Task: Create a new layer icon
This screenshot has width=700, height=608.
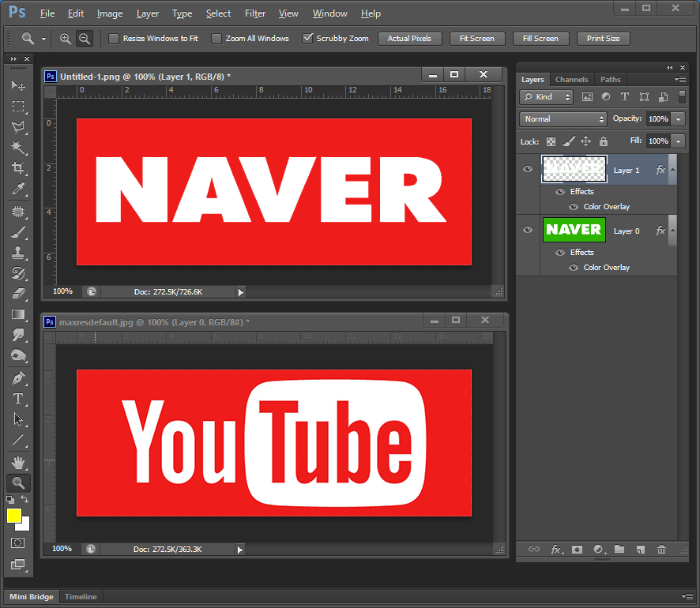Action: coord(641,549)
